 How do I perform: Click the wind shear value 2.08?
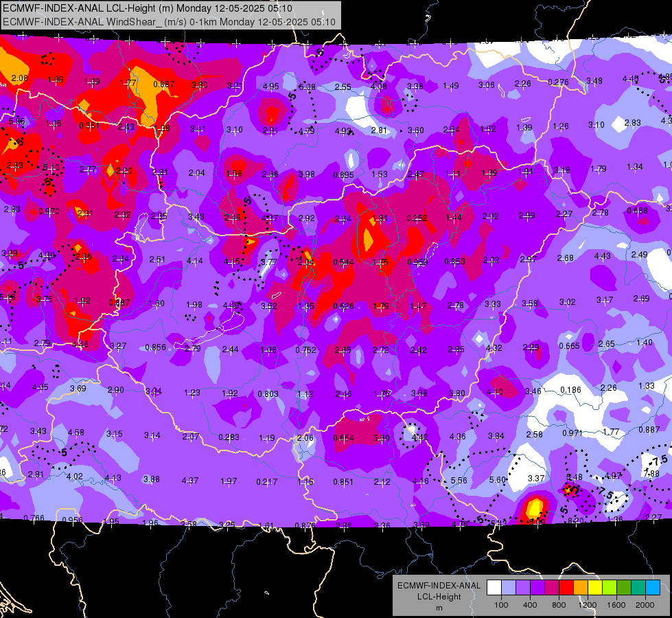point(20,78)
